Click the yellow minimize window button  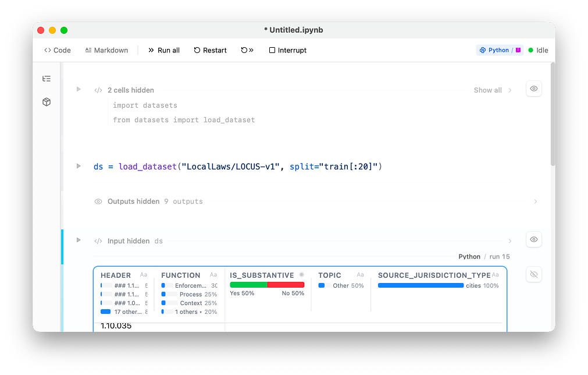pyautogui.click(x=52, y=30)
